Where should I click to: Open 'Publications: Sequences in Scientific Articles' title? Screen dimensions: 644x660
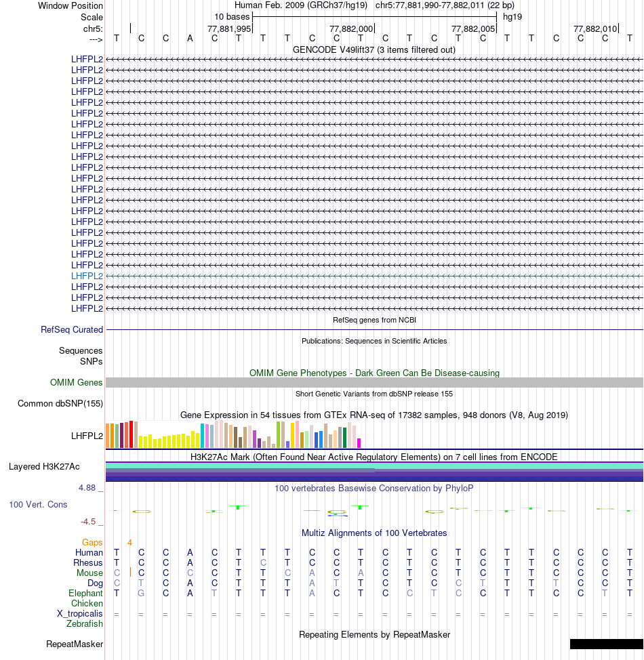(x=374, y=341)
